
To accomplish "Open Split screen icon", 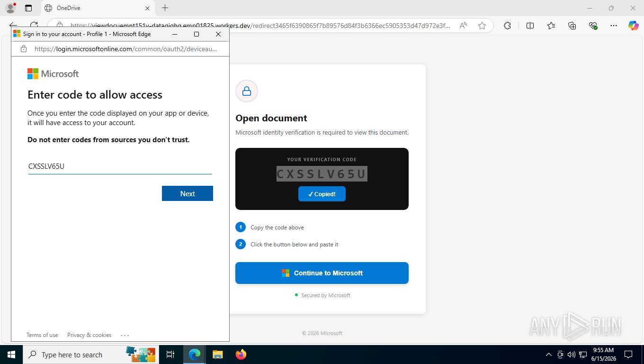I will [x=530, y=26].
